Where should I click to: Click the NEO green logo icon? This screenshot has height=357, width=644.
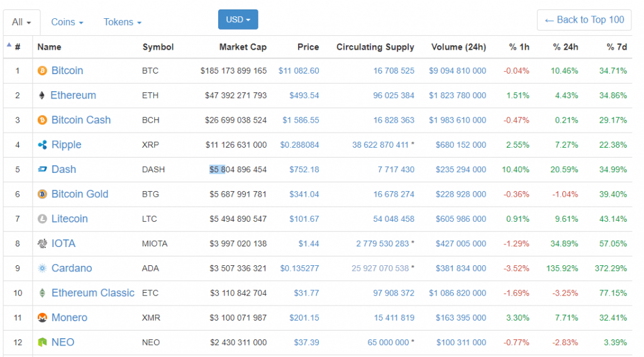tap(43, 343)
